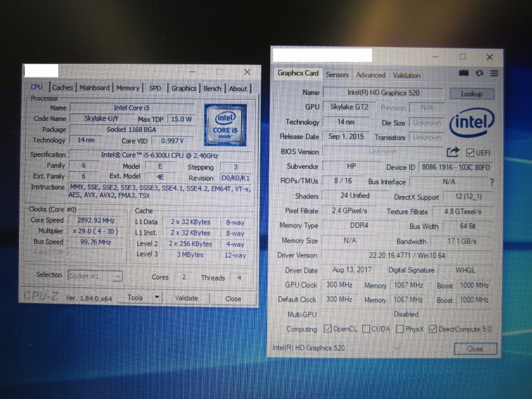The width and height of the screenshot is (532, 399).
Task: Open the Bench tab
Action: (212, 88)
